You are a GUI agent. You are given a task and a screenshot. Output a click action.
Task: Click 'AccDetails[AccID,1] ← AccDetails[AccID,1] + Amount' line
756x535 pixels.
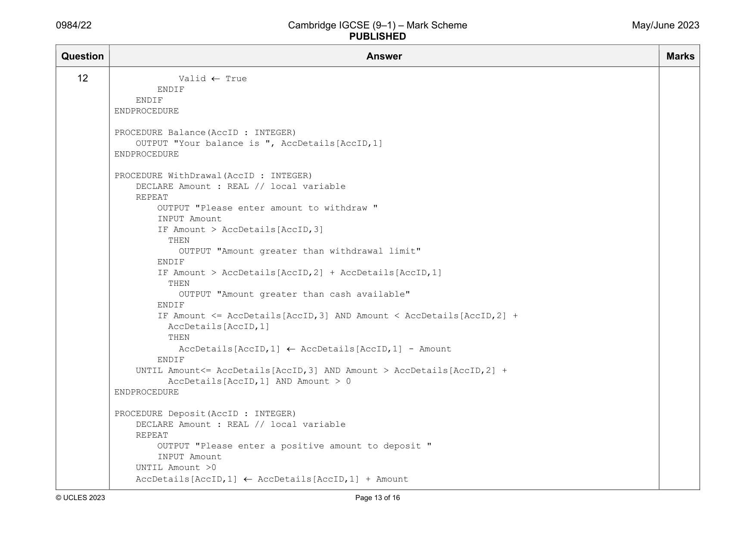(272, 479)
